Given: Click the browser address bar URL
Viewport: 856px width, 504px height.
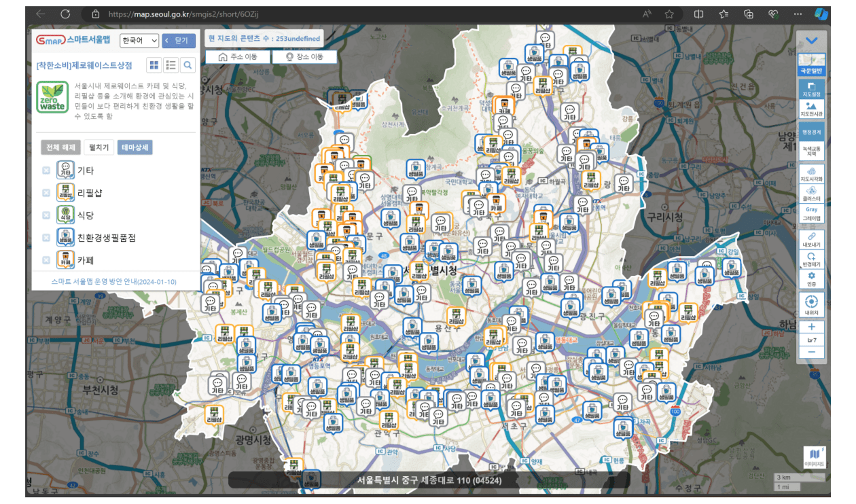Looking at the screenshot, I should 183,14.
